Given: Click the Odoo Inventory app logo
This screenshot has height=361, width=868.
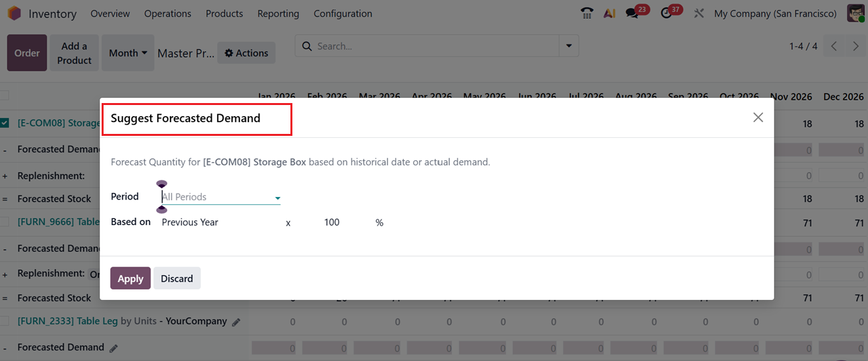Looking at the screenshot, I should coord(14,13).
